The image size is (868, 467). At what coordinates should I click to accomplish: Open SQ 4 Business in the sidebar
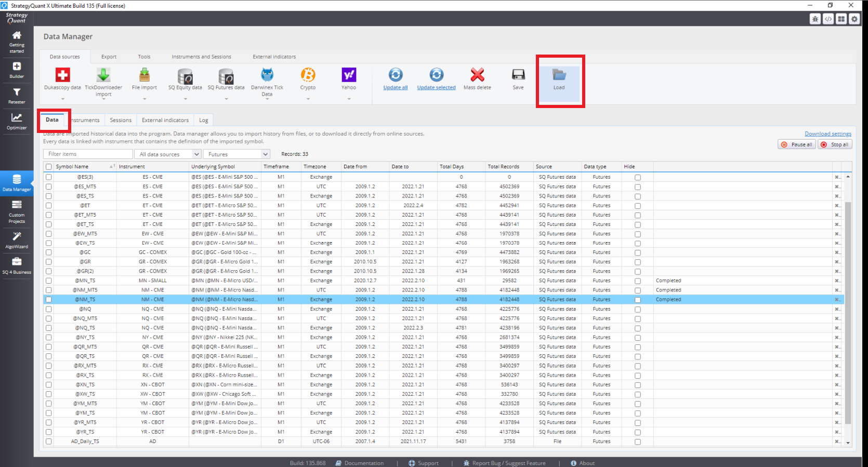click(x=17, y=265)
